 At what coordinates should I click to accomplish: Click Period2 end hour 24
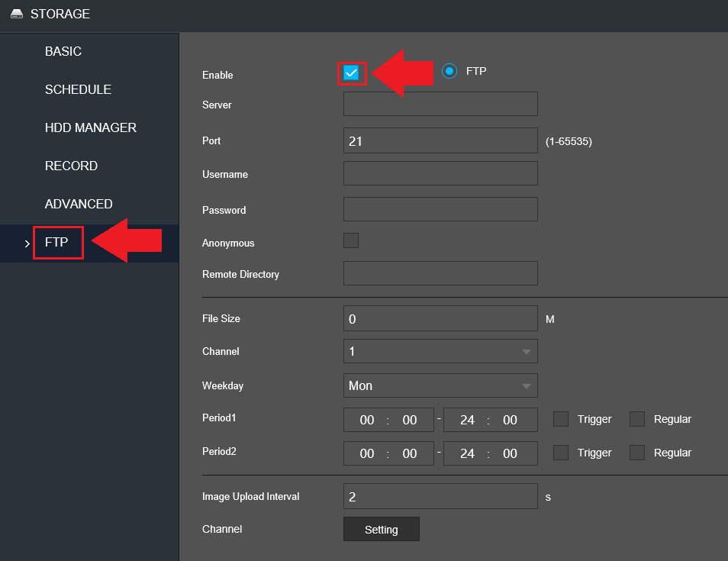click(467, 453)
